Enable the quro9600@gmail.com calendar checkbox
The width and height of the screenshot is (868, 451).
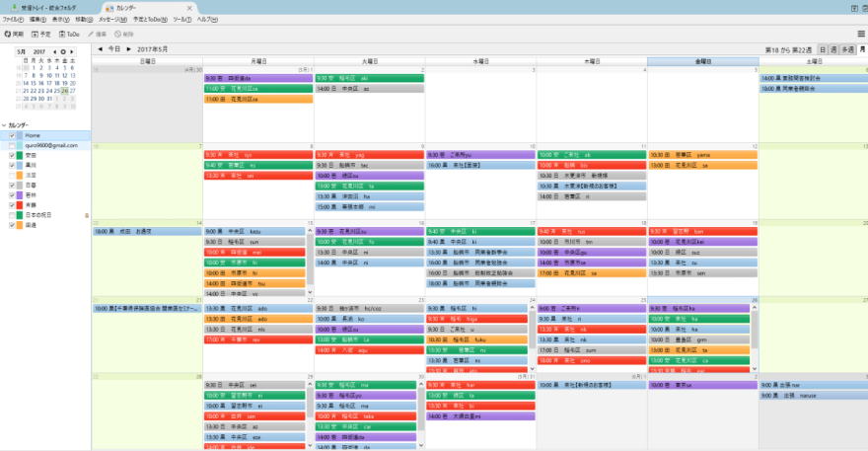tap(12, 145)
